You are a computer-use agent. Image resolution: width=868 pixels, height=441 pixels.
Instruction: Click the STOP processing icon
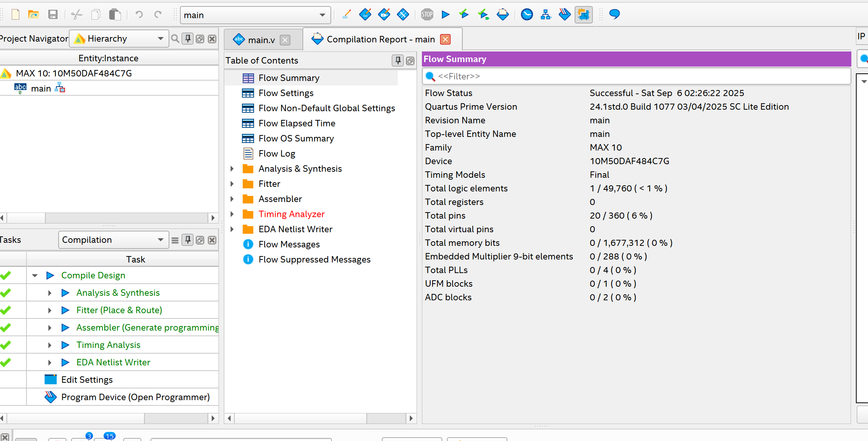point(427,15)
